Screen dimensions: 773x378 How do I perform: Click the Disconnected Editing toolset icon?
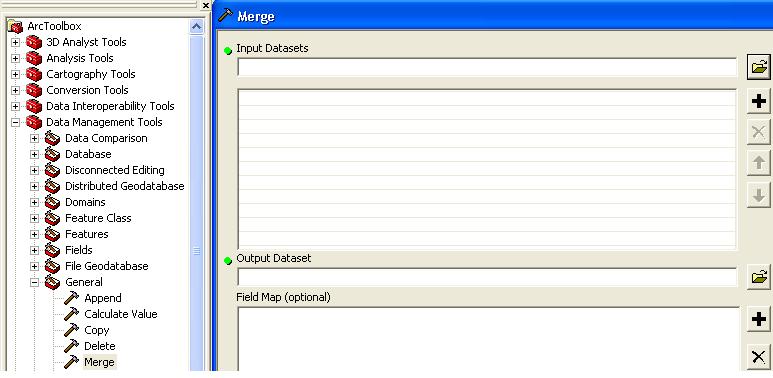tap(52, 171)
